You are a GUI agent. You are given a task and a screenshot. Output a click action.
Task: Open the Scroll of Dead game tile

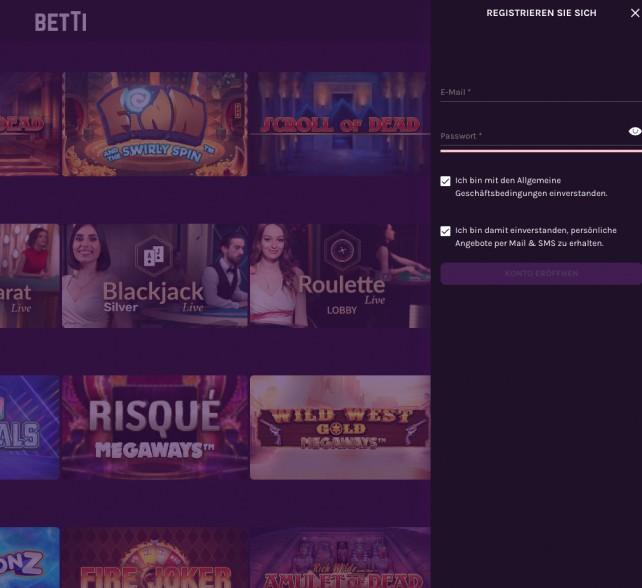tap(340, 124)
